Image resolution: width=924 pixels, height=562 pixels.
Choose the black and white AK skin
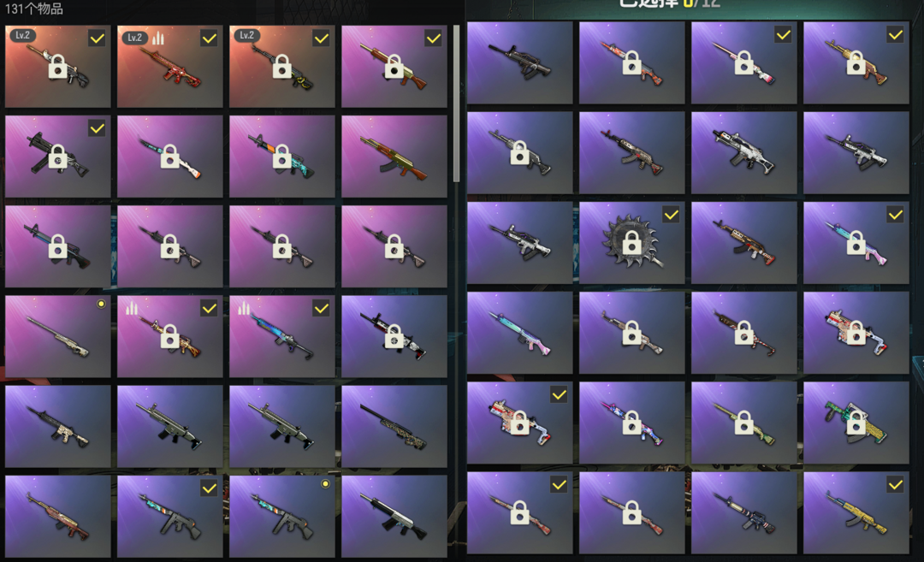pyautogui.click(x=394, y=517)
